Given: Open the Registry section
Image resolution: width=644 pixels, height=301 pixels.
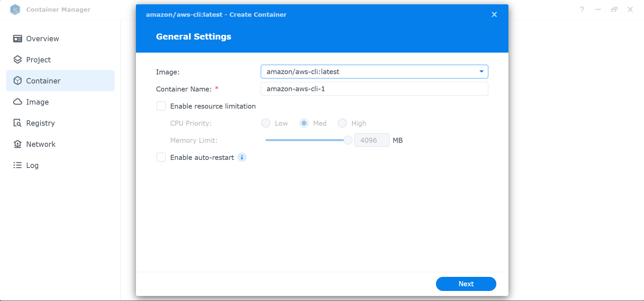Looking at the screenshot, I should click(60, 123).
